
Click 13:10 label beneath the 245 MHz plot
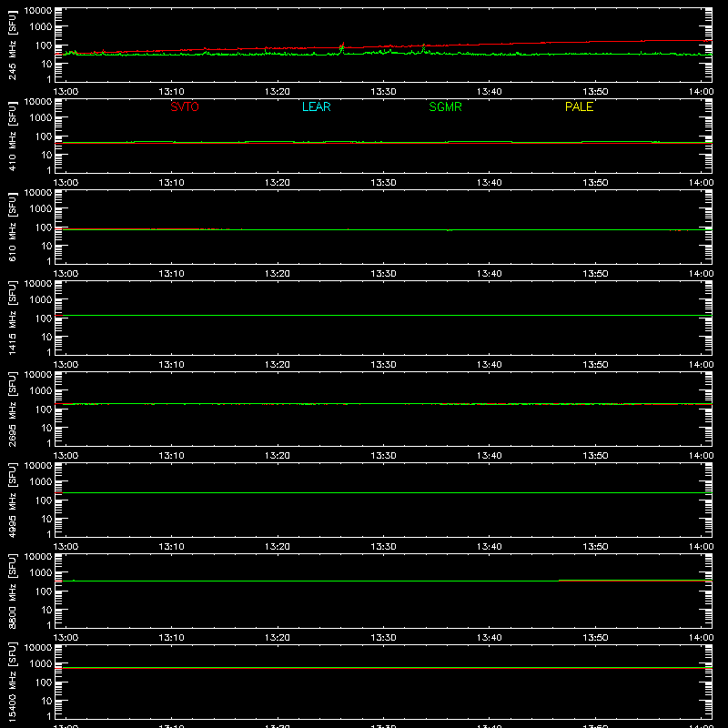pyautogui.click(x=171, y=92)
